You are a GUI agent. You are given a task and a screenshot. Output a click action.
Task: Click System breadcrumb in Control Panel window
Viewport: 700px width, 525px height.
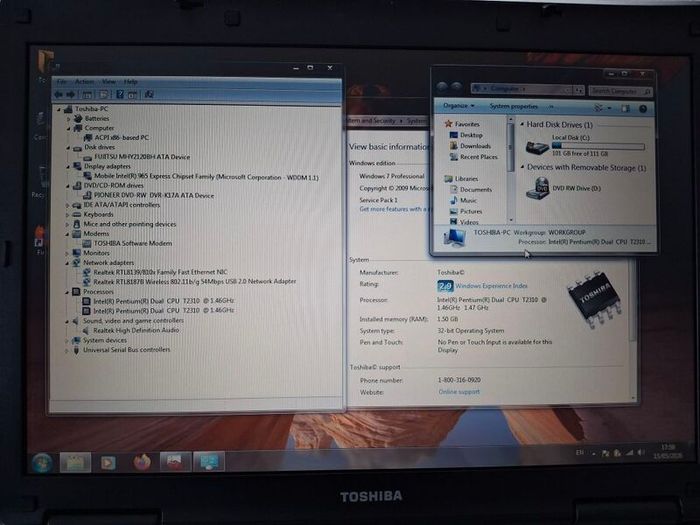tap(417, 121)
